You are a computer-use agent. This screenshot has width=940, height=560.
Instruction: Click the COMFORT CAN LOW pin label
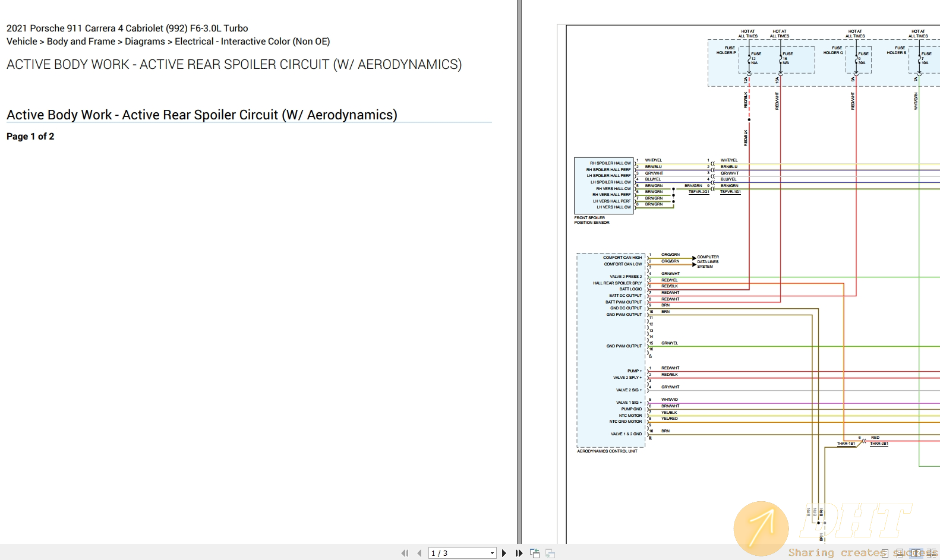pos(623,264)
